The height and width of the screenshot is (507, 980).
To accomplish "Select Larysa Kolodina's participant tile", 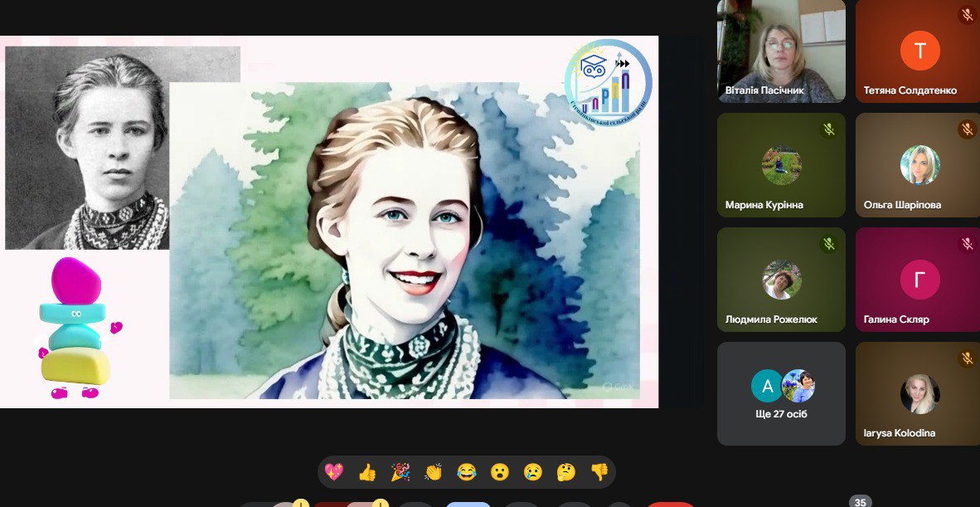I will [919, 394].
